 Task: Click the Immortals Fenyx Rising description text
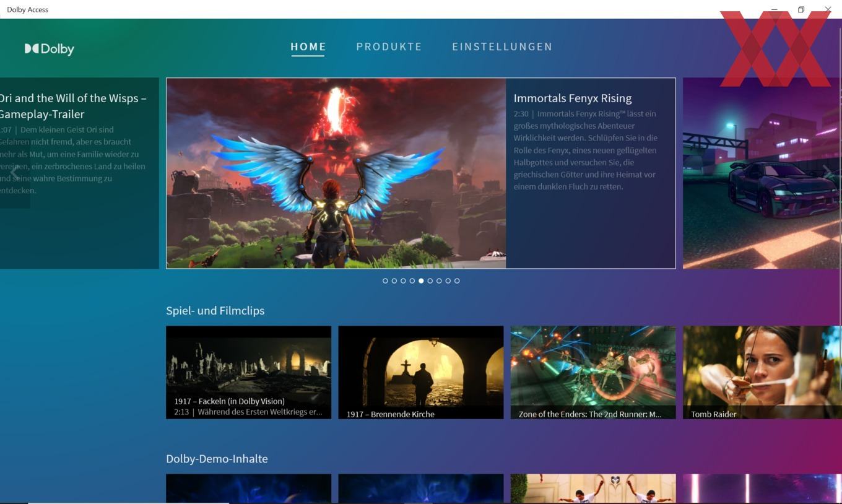[586, 150]
